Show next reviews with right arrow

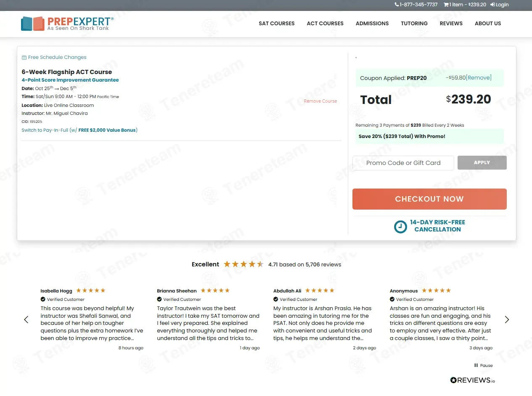click(x=506, y=319)
